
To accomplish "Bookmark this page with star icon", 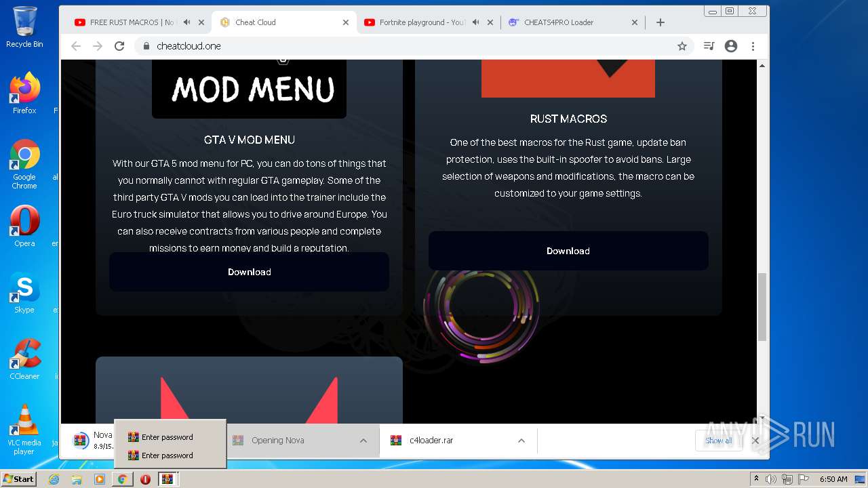I will (682, 46).
